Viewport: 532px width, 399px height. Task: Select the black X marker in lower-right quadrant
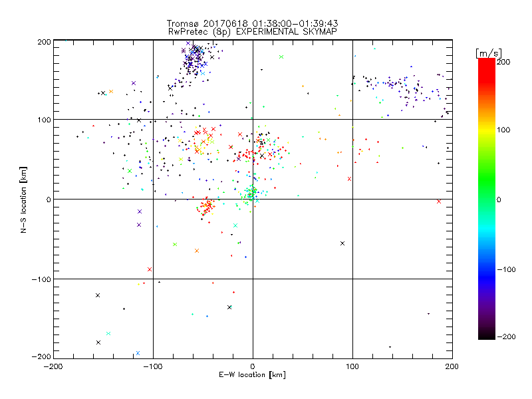(x=342, y=243)
